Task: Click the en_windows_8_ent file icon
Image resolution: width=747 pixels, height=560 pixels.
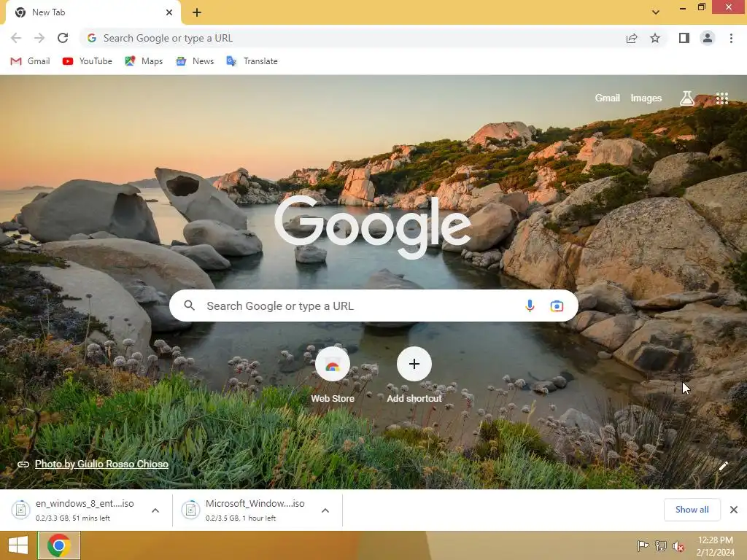Action: click(21, 510)
